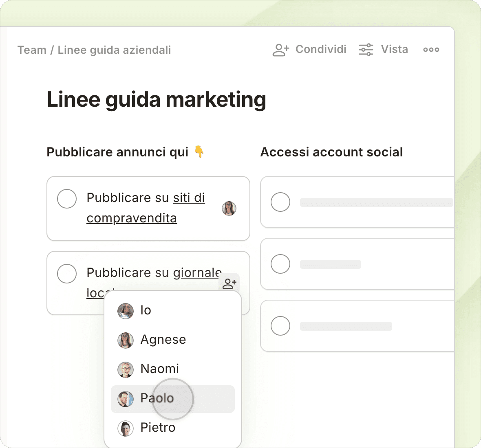
Task: Click Pietro's avatar in assignee list
Action: pyautogui.click(x=126, y=428)
